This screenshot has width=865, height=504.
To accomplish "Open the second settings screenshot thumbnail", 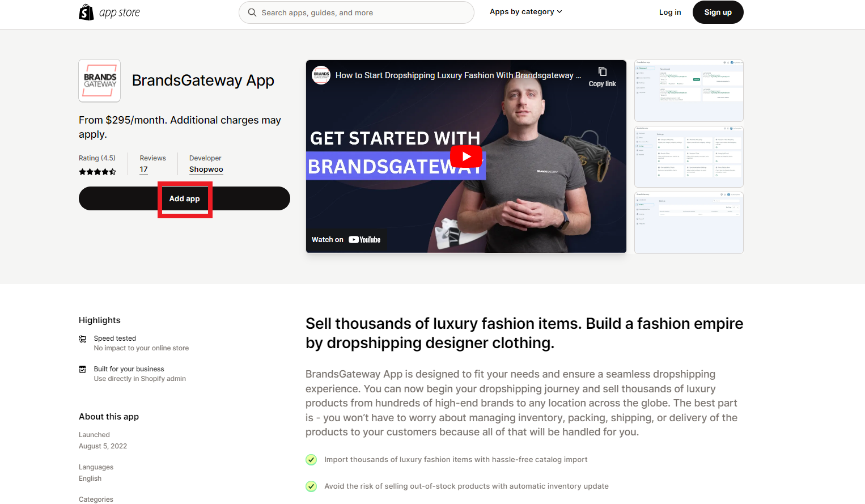I will (689, 156).
